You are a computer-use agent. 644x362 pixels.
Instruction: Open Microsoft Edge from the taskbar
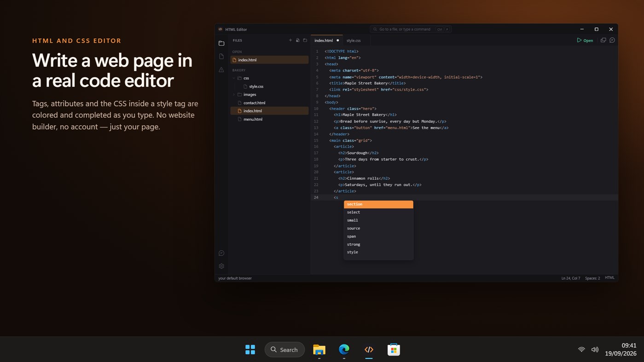click(344, 350)
